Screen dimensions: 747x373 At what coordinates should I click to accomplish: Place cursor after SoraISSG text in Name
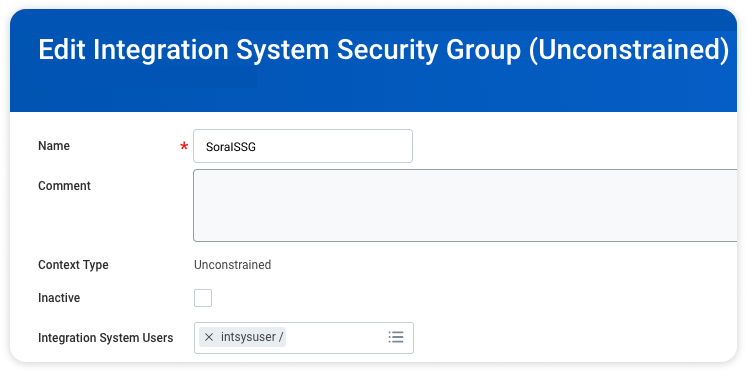pyautogui.click(x=257, y=147)
